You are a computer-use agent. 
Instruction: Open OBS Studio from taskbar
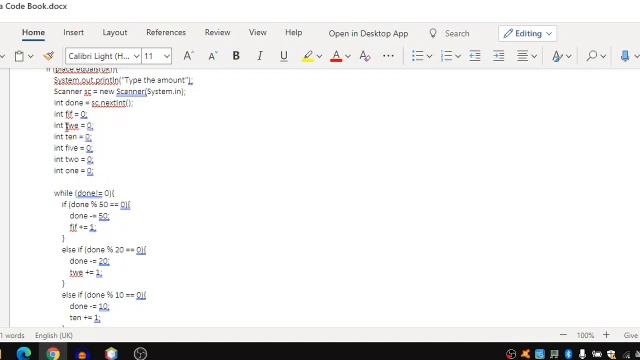(x=140, y=353)
